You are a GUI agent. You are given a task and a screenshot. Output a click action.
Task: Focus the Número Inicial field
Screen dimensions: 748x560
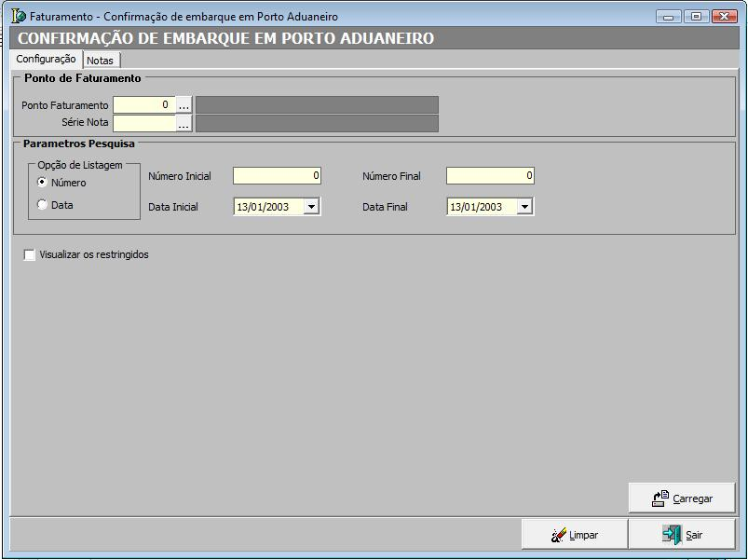click(277, 175)
